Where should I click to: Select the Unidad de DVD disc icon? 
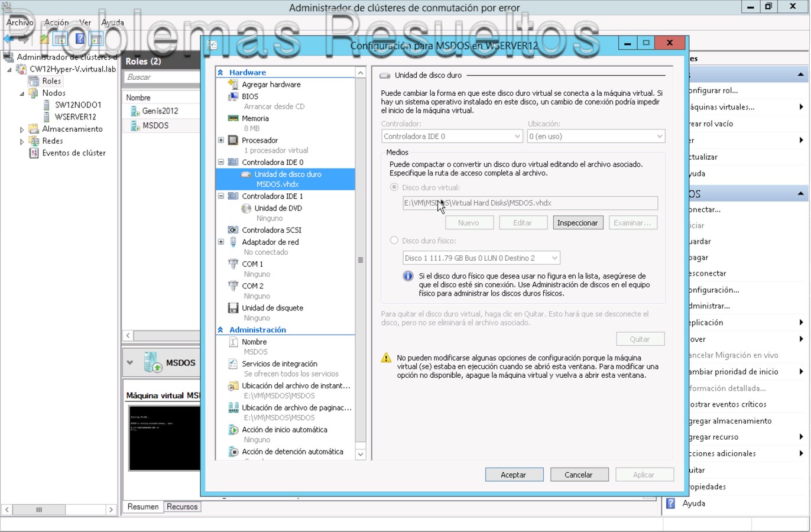(x=246, y=208)
